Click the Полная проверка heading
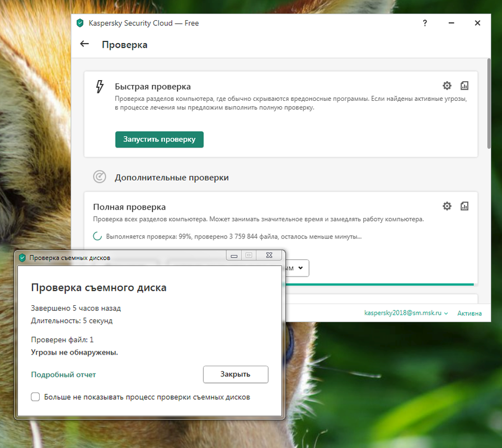 tap(129, 207)
